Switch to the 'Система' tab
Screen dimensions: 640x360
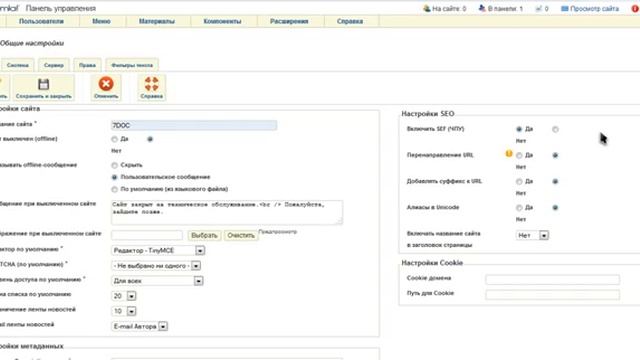coord(18,65)
